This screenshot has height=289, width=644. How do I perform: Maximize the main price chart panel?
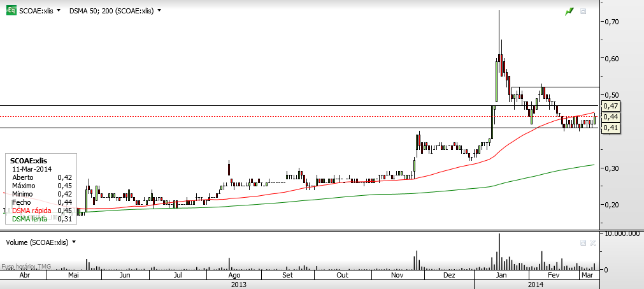(583, 11)
